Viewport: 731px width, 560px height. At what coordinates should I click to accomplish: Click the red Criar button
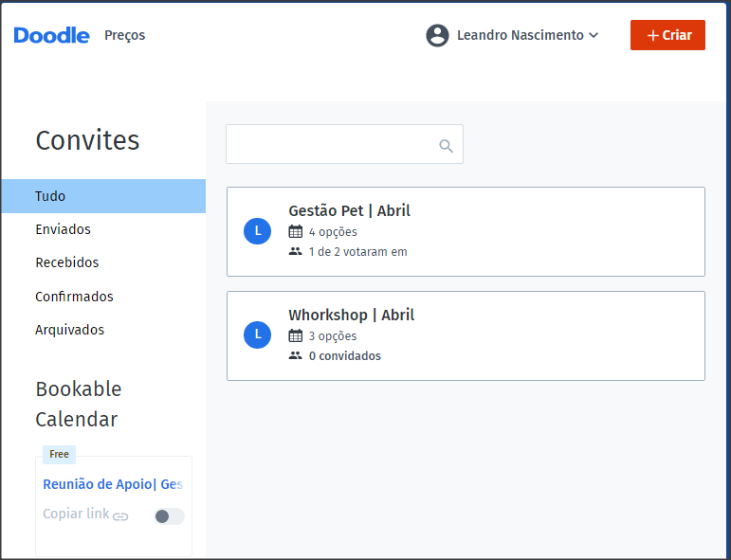[x=667, y=35]
